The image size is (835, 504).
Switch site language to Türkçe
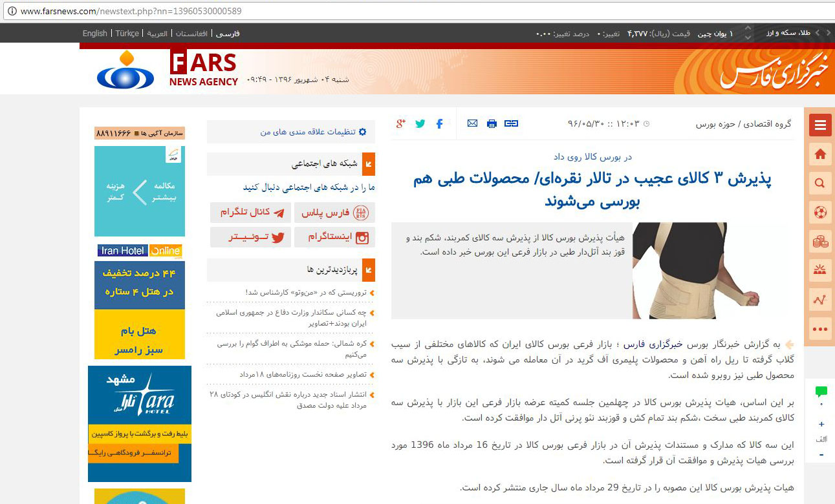tap(127, 34)
